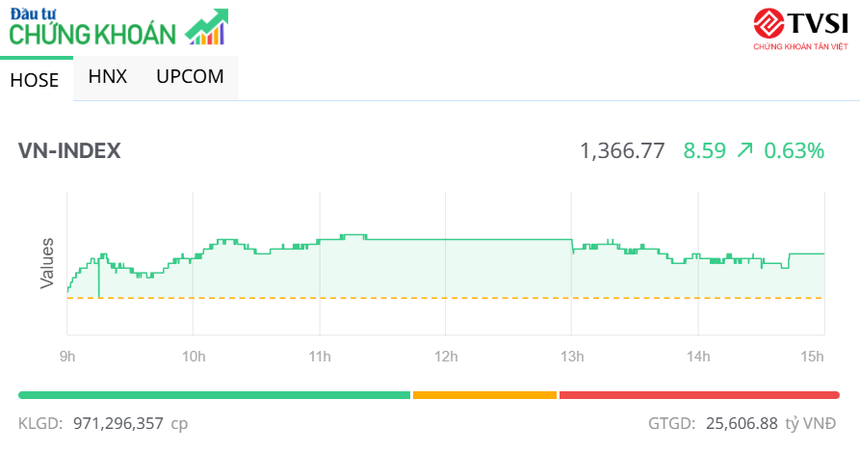Click the Đầu tư Chứng Khoán logo text

[92, 28]
